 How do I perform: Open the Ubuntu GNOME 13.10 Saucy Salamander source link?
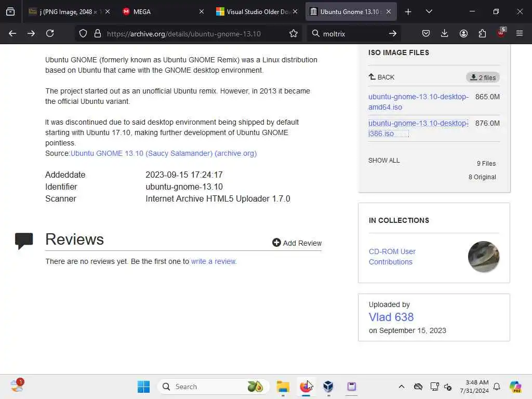click(x=164, y=153)
